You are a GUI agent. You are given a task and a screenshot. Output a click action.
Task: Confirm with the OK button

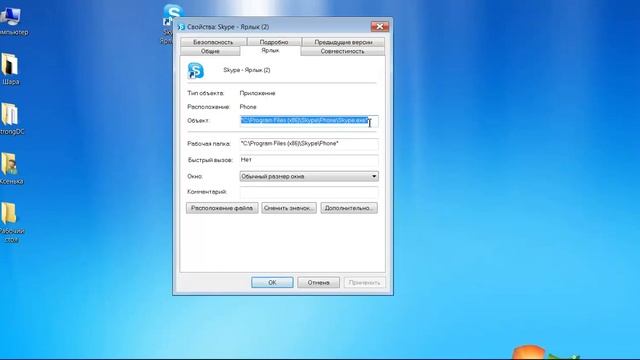click(x=272, y=282)
